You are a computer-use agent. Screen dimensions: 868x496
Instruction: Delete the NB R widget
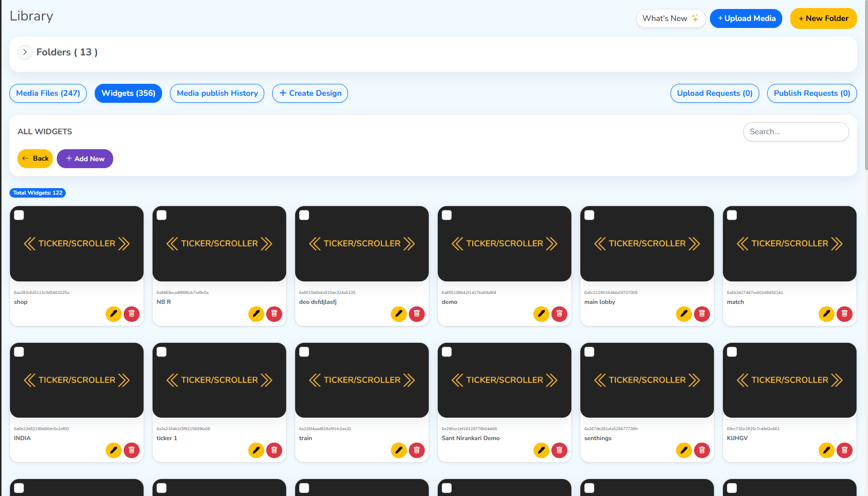(x=274, y=314)
